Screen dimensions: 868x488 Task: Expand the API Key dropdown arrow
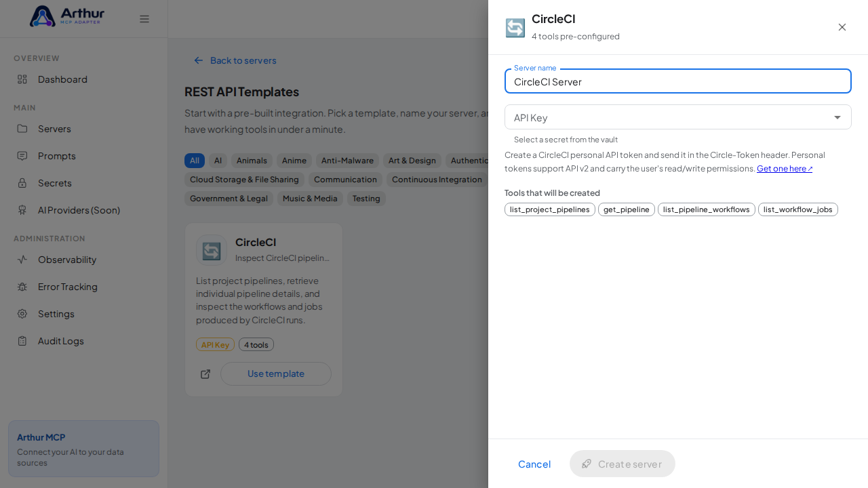(837, 117)
